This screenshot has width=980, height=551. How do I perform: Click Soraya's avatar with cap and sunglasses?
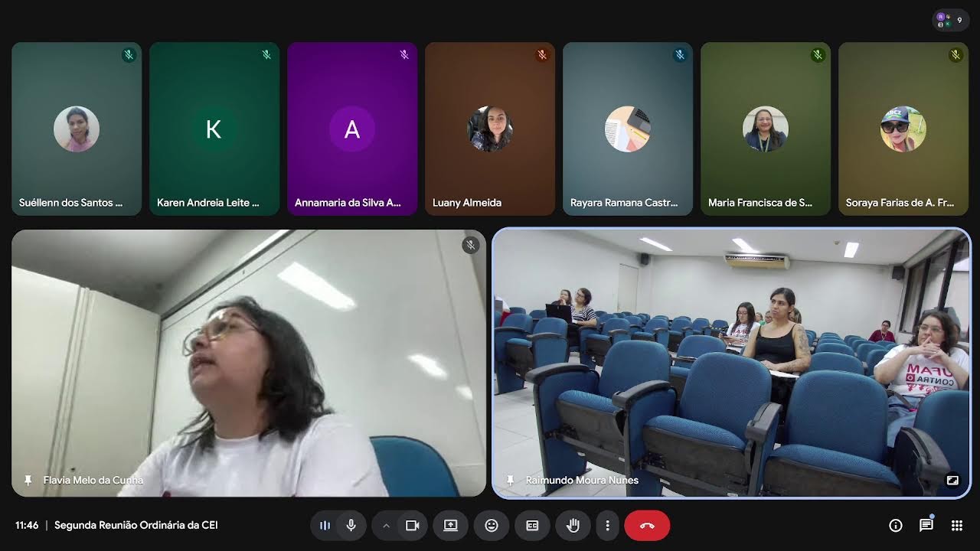[903, 129]
